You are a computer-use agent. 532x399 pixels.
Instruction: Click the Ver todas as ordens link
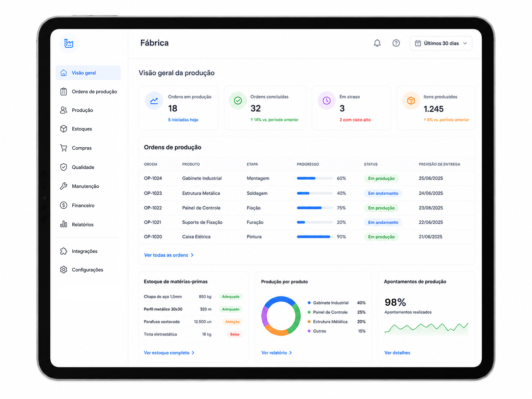click(169, 255)
